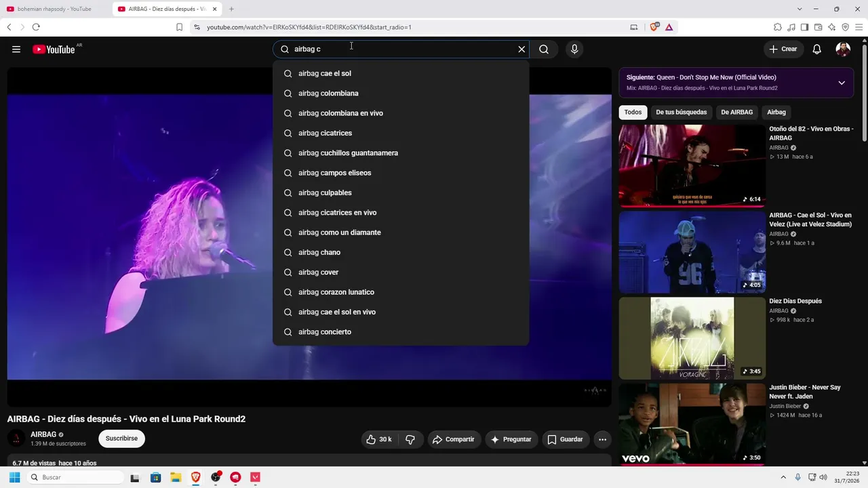
Task: Choose suggestion airbag cicatrices en vivo
Action: 401,213
